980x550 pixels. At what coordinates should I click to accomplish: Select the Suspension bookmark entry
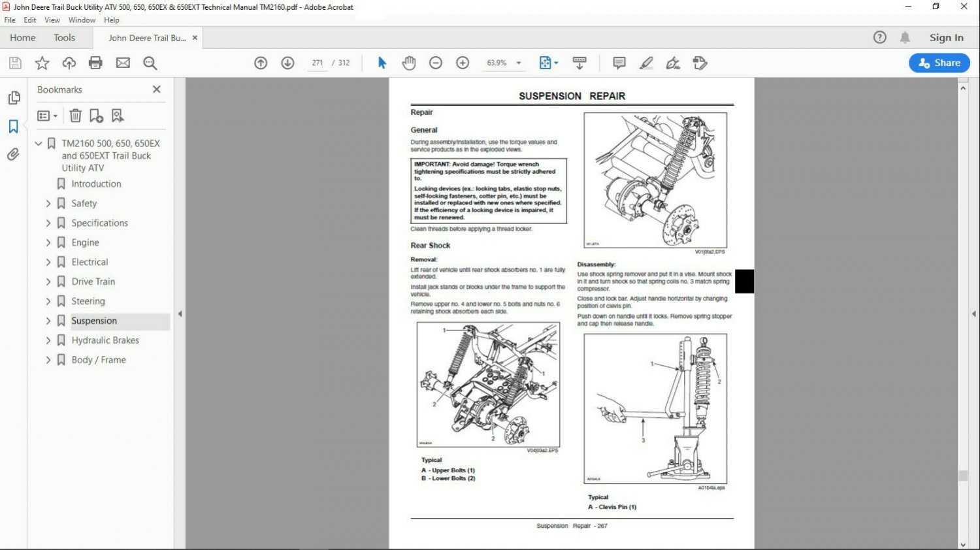(x=94, y=321)
